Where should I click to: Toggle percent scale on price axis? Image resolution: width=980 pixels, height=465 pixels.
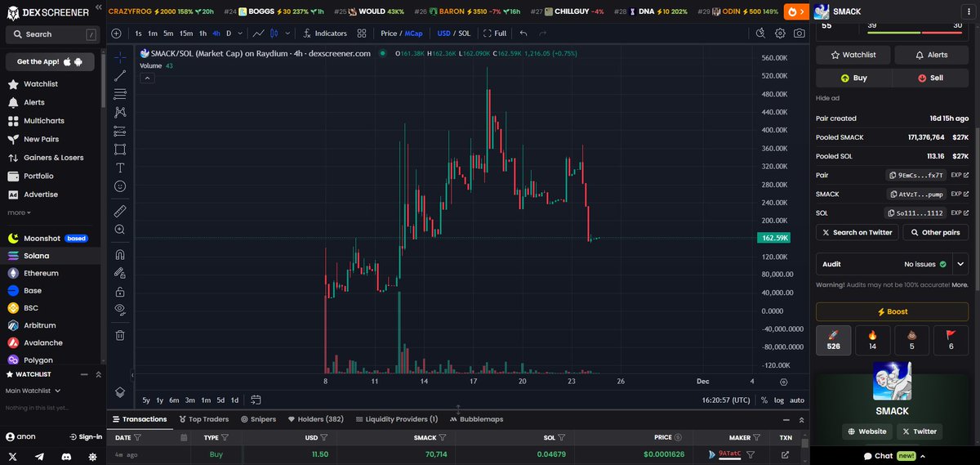click(x=764, y=400)
